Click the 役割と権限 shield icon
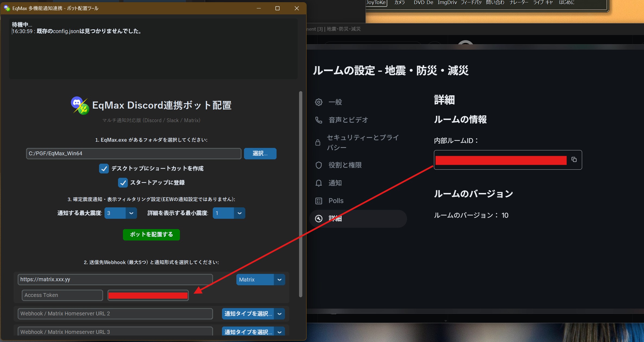The height and width of the screenshot is (342, 644). coord(319,165)
